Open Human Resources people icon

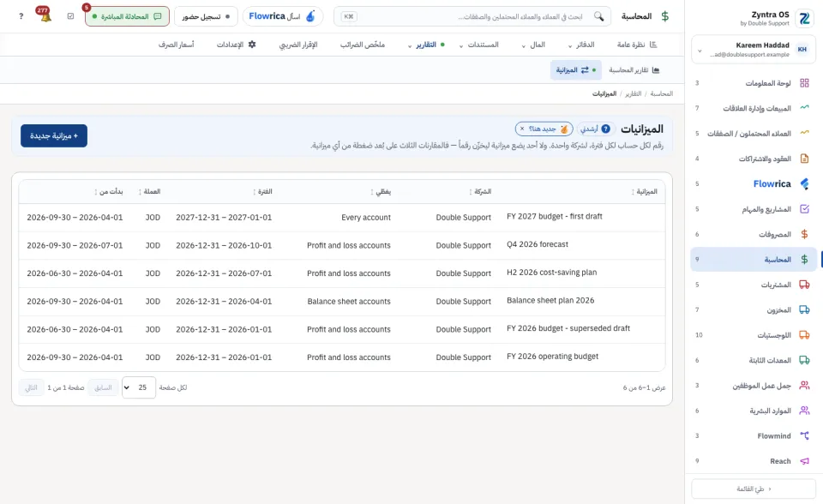click(804, 411)
